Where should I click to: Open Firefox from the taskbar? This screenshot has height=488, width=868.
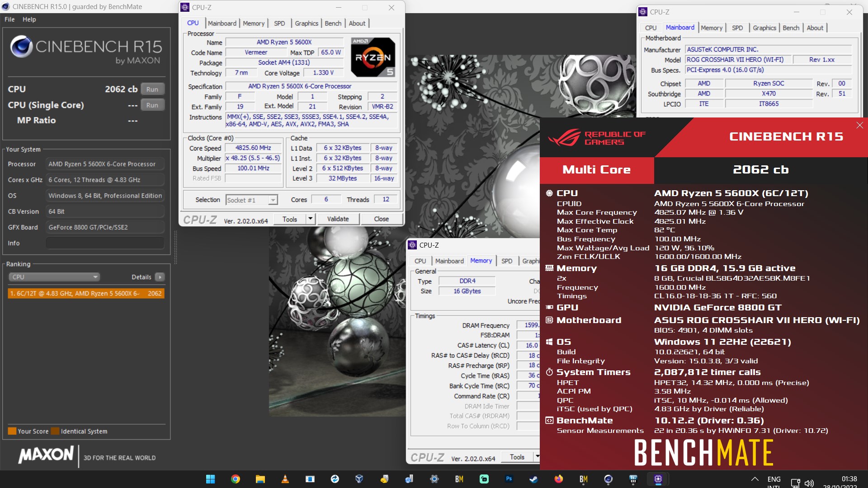pyautogui.click(x=558, y=479)
